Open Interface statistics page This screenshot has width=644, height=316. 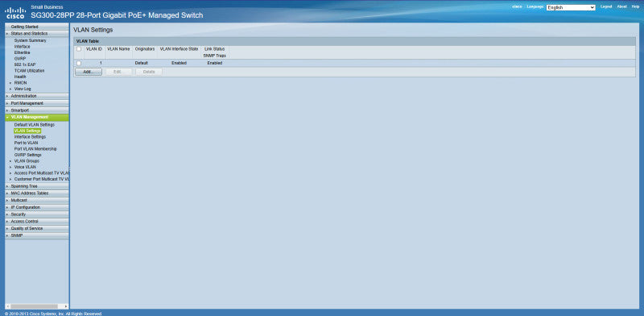click(x=23, y=47)
